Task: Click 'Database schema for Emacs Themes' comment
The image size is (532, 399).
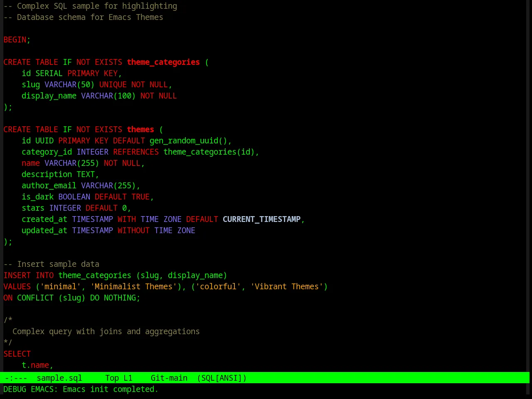Action: 84,17
